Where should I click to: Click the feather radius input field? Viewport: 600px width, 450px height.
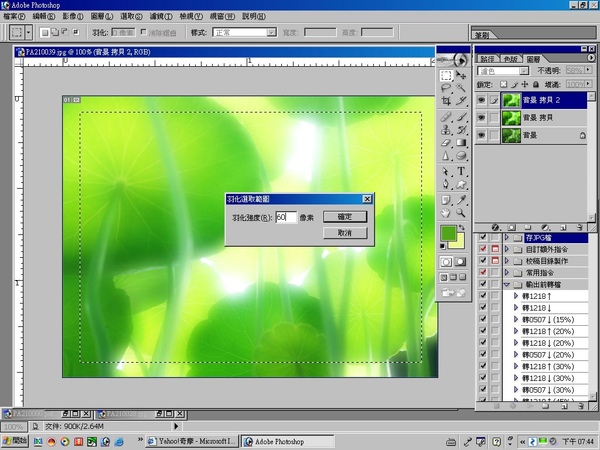click(286, 217)
